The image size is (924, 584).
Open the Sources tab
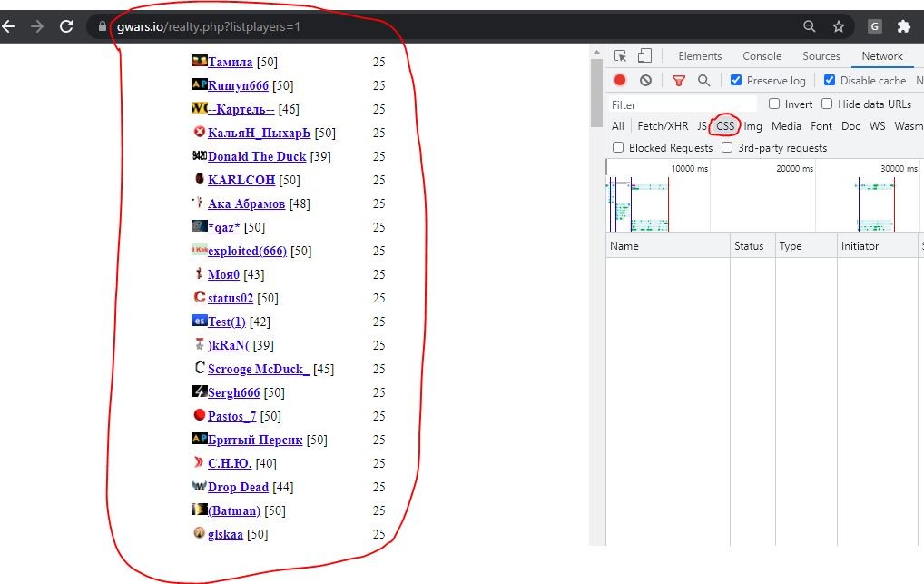(821, 56)
